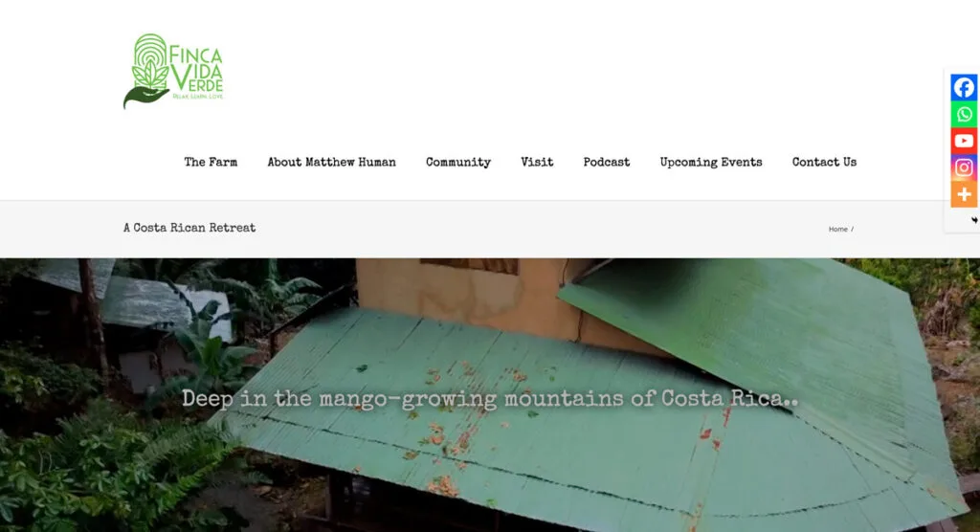This screenshot has width=980, height=532.
Task: Click the mango-growing mountains headline text
Action: (x=490, y=399)
